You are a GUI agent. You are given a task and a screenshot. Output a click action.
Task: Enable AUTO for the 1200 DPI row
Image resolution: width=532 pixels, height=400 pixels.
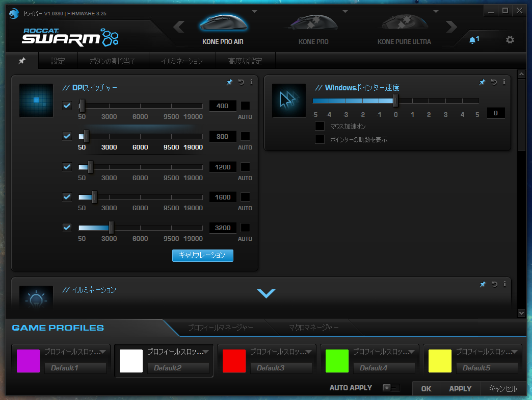tap(245, 167)
